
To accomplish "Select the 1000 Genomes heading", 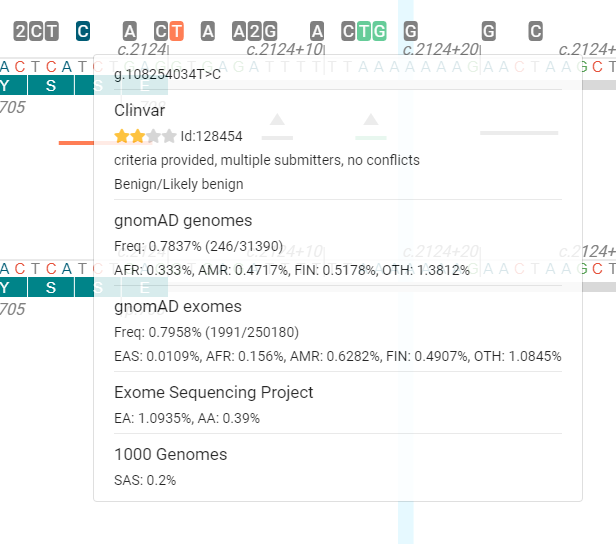I will [171, 454].
